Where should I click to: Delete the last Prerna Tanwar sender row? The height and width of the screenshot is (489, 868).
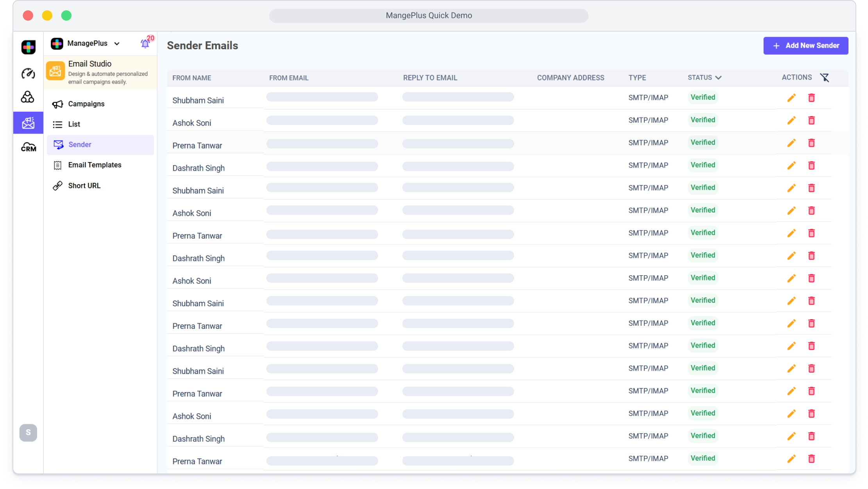click(811, 459)
